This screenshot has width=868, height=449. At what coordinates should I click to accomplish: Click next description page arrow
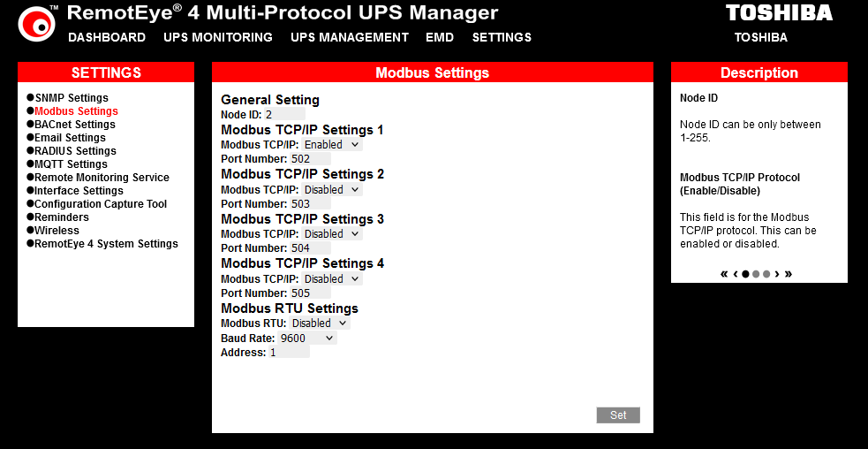point(777,274)
